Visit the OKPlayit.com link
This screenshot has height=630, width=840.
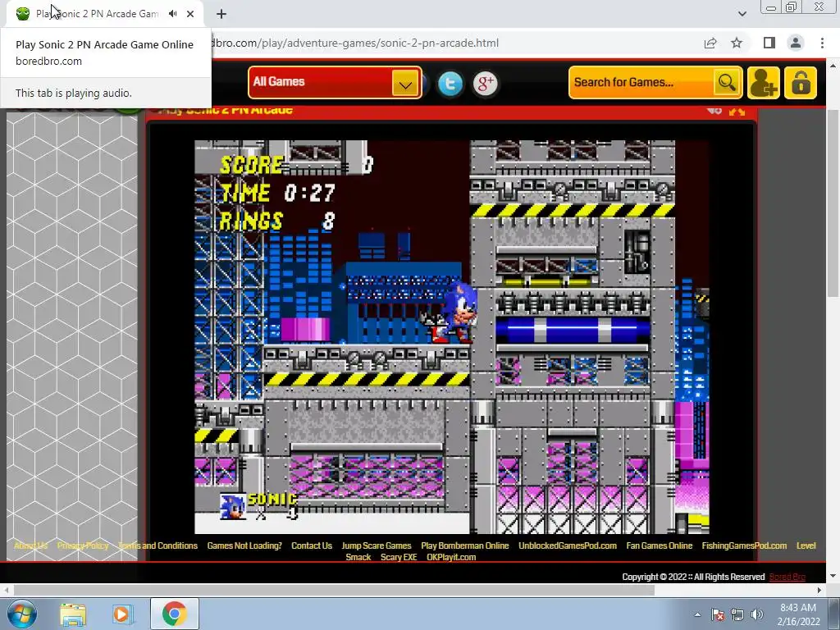click(451, 557)
